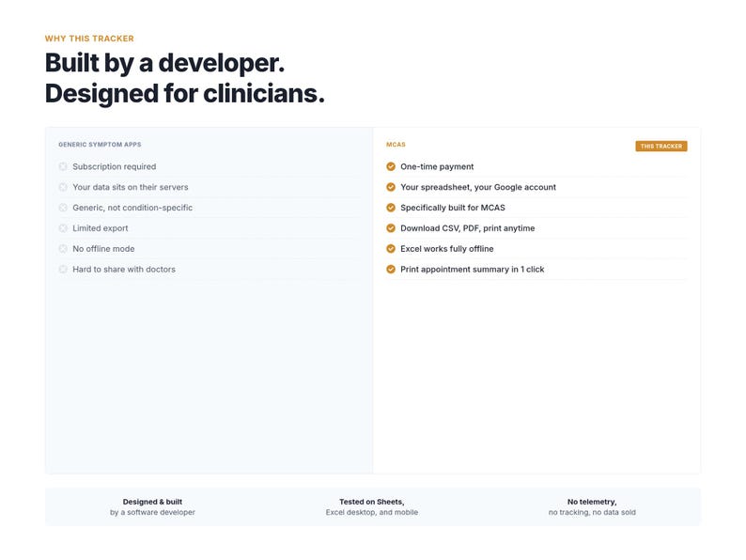Click the checkmark beside Your spreadsheet, your Google account
The width and height of the screenshot is (746, 560).
[x=391, y=187]
